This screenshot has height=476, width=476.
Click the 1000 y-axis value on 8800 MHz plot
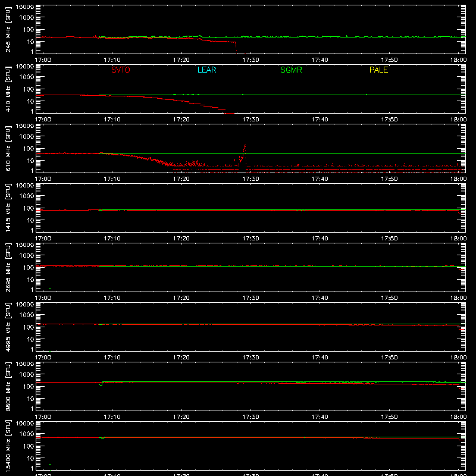(27, 374)
